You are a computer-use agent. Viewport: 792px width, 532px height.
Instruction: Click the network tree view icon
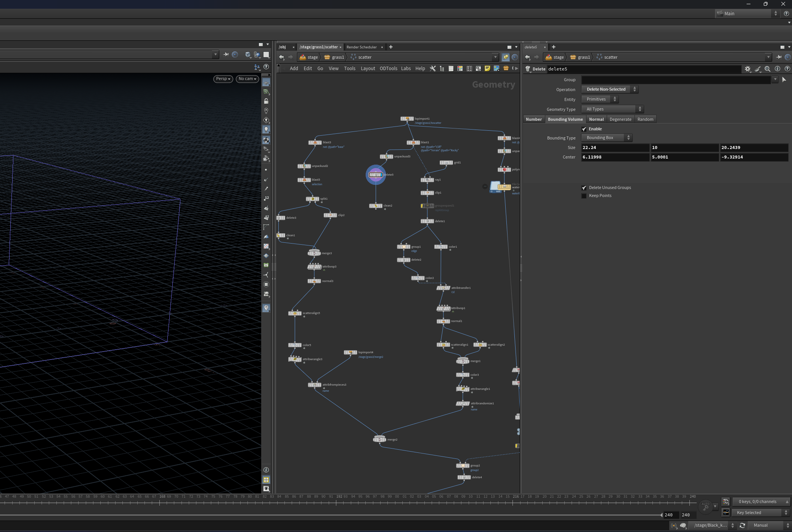(x=442, y=69)
